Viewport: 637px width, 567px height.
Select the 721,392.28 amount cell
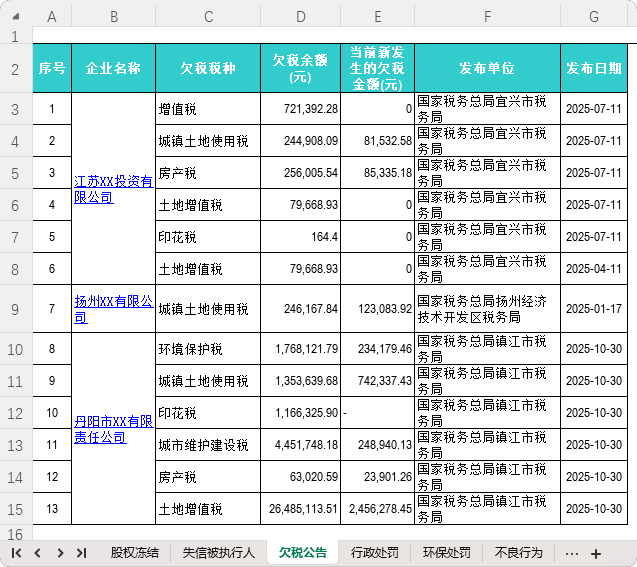[301, 109]
